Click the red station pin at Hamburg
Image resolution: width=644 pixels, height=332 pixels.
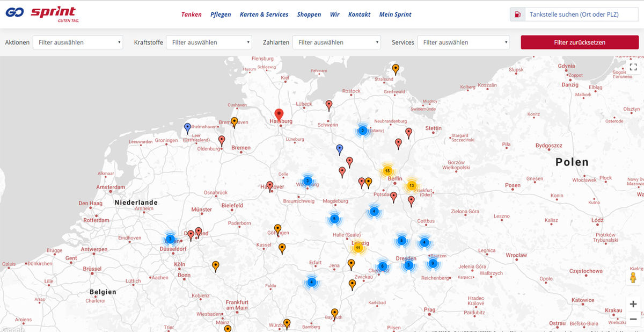click(x=279, y=114)
